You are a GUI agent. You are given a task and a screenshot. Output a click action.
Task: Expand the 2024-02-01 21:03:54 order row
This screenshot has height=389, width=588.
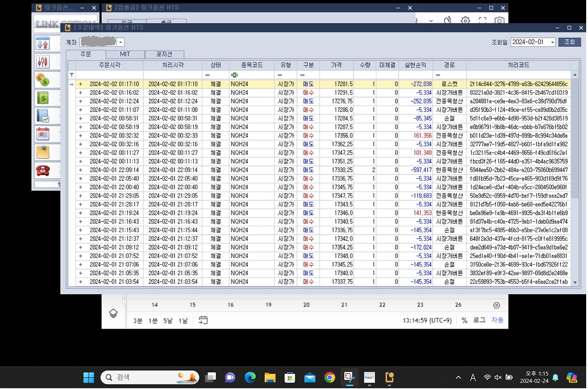pos(80,282)
